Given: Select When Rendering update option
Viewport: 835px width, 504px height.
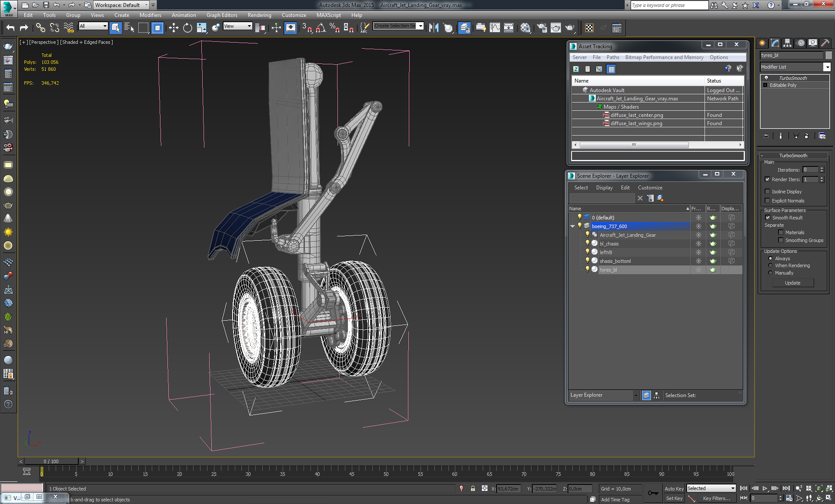Looking at the screenshot, I should click(770, 265).
